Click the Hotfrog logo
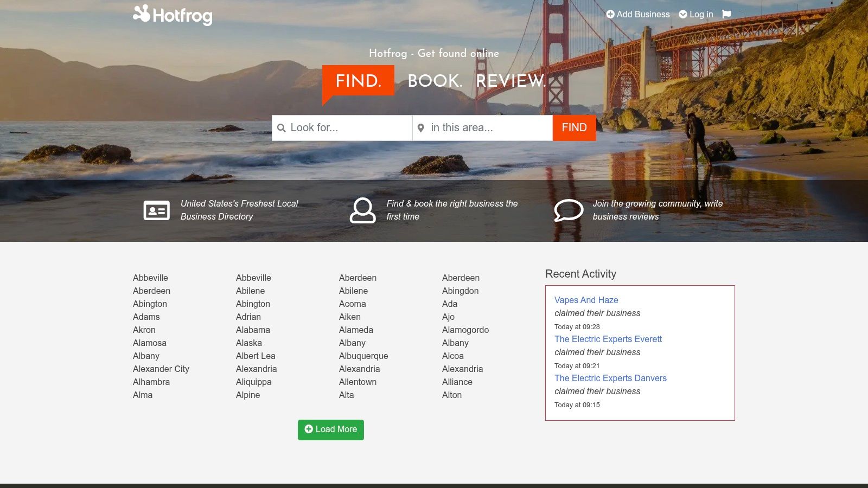The width and height of the screenshot is (868, 488). point(173,15)
